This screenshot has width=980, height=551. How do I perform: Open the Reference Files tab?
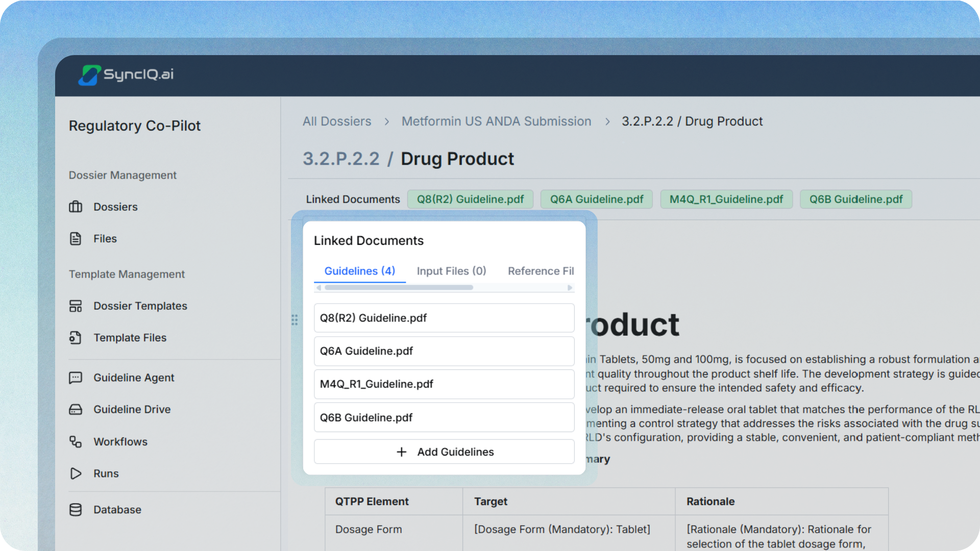(541, 271)
